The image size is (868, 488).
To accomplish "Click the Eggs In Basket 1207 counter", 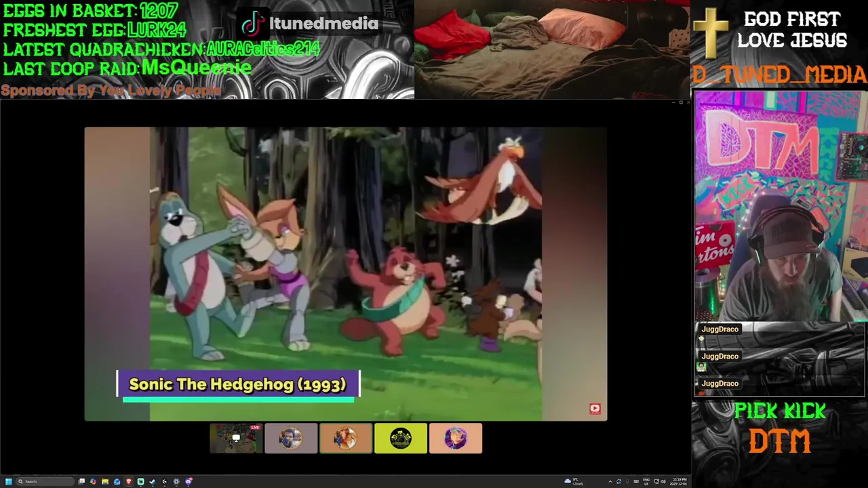I will point(90,11).
